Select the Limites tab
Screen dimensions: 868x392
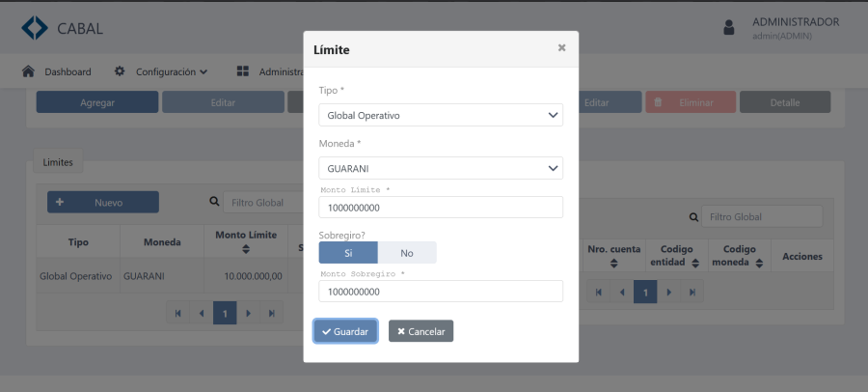coord(58,162)
